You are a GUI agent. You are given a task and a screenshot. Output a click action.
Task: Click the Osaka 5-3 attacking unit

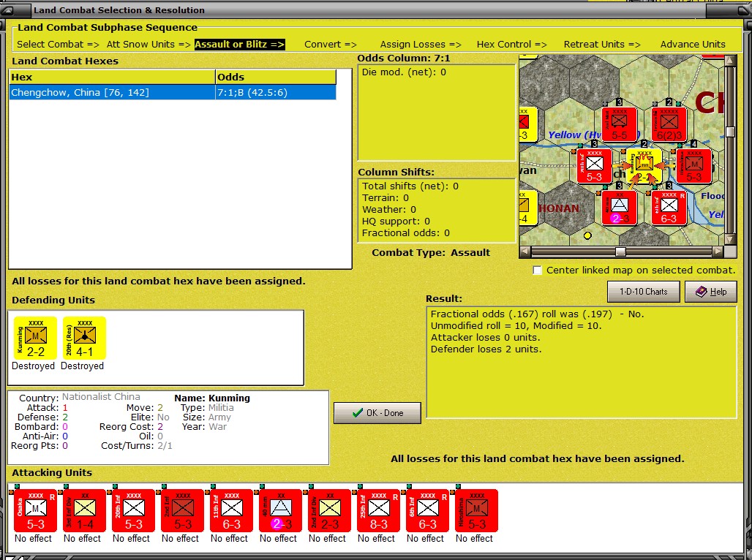[x=36, y=510]
